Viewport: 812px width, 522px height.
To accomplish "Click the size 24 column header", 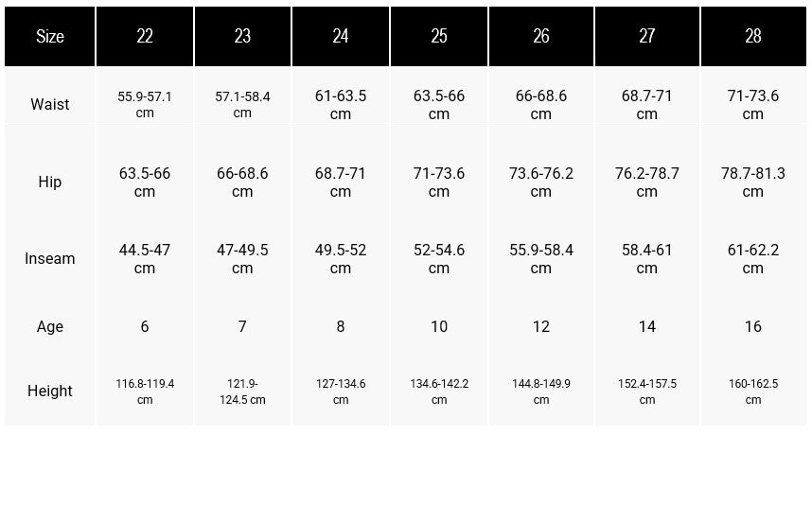I will pyautogui.click(x=341, y=36).
